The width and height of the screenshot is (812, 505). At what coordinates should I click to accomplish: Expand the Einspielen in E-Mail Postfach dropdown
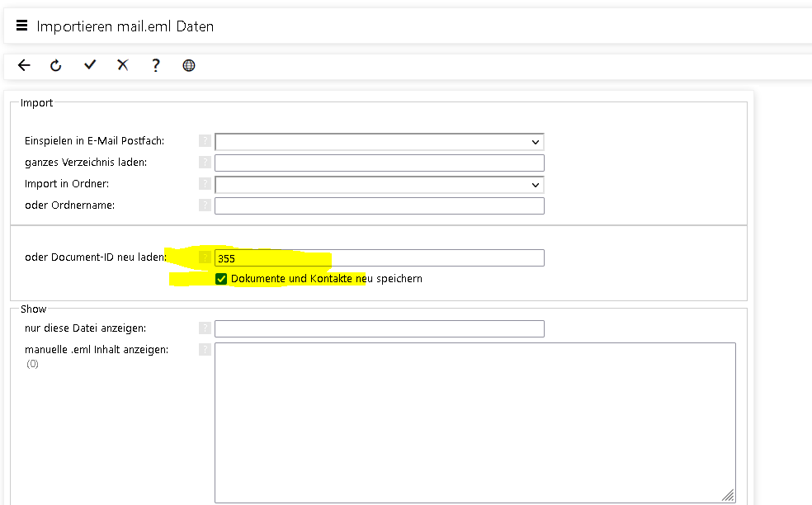379,142
